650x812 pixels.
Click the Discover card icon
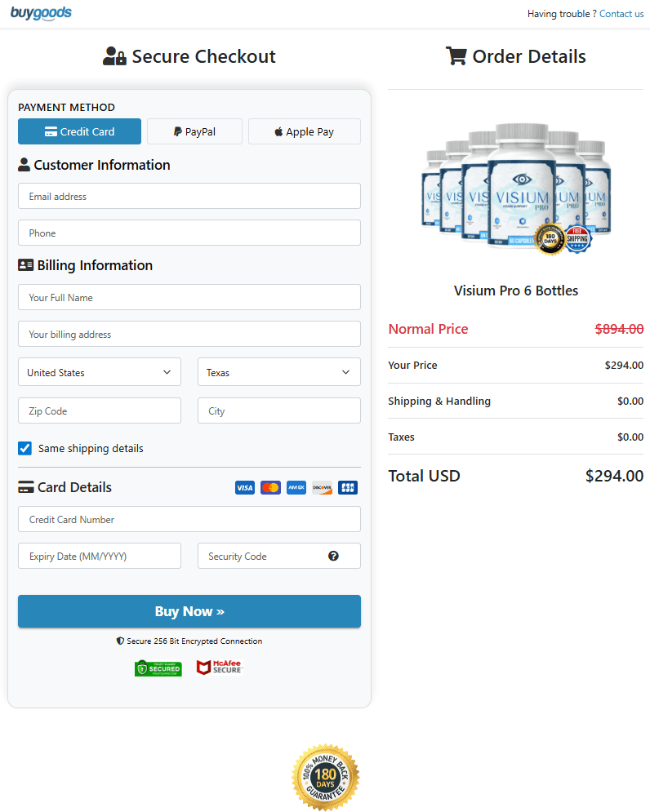coord(322,488)
